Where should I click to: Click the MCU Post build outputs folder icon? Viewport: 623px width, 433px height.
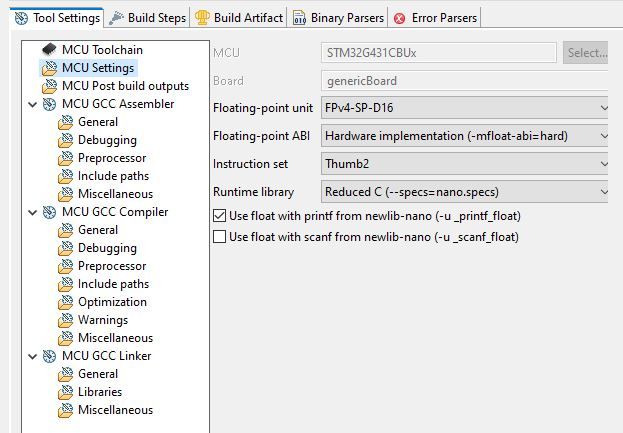click(49, 86)
